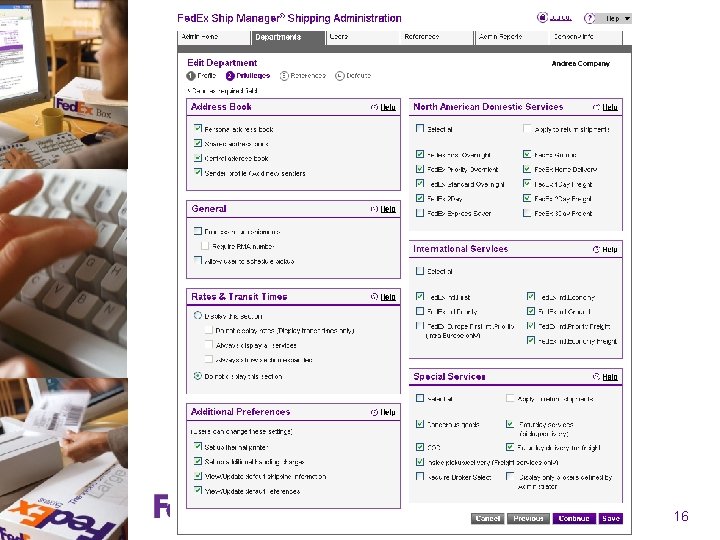
Task: Enable FedEx Europe First Intl Priority
Action: (x=420, y=326)
